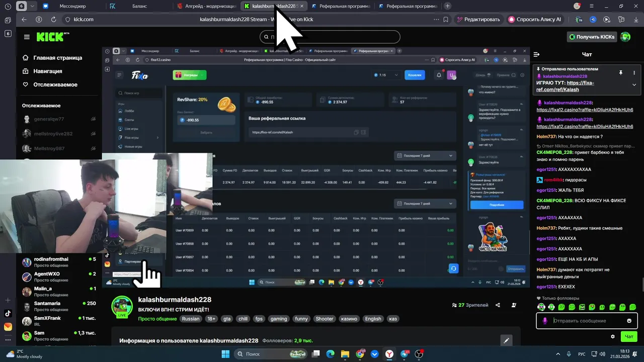Viewport: 644px width, 362px height.
Task: Open the chat settings gear
Action: coord(613,336)
